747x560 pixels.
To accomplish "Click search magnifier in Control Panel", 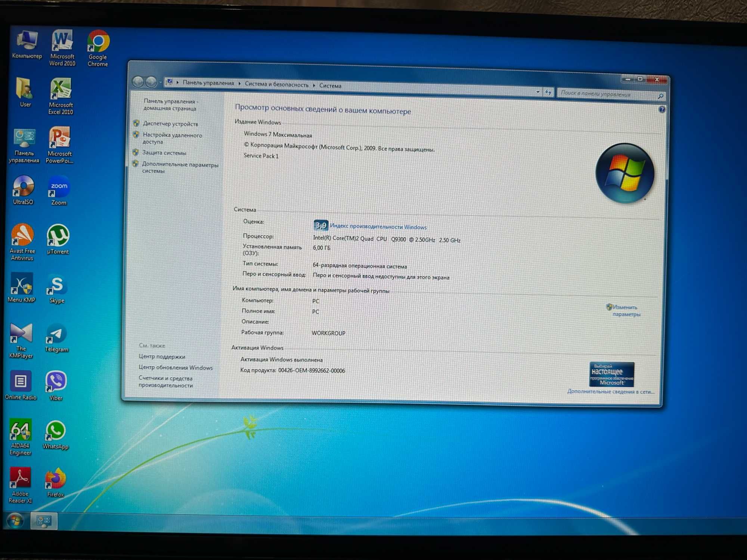I will coord(660,96).
